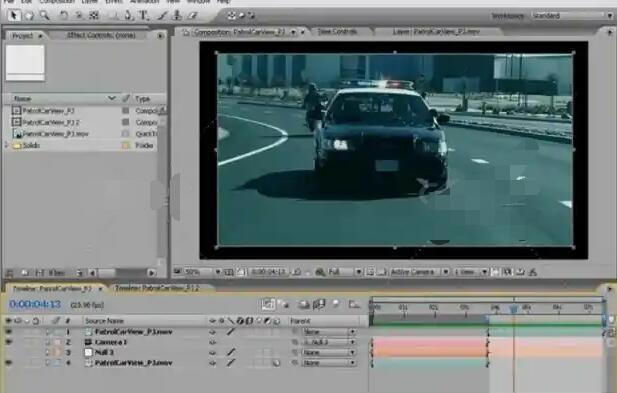Select PatrolCarView_P3.mov footage in Project

[55, 134]
